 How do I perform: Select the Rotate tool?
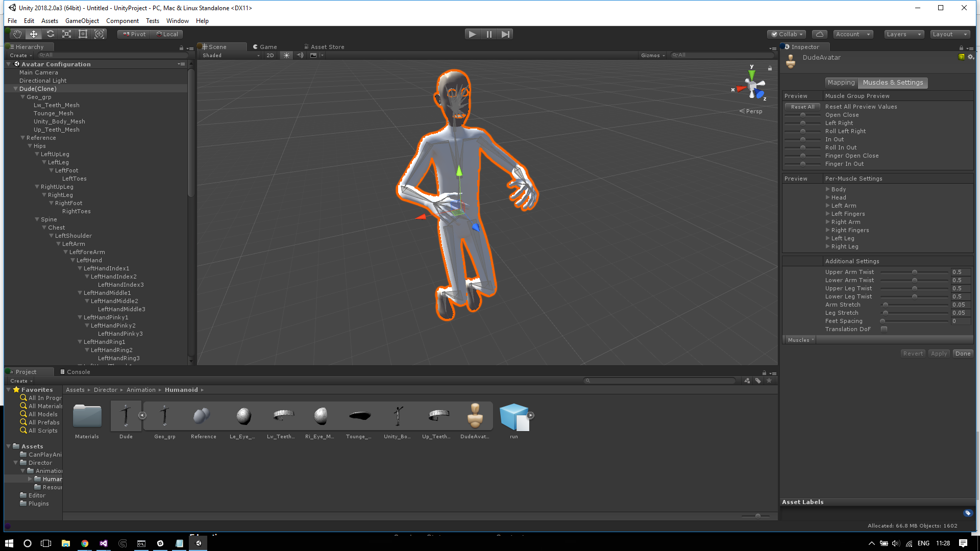[51, 34]
